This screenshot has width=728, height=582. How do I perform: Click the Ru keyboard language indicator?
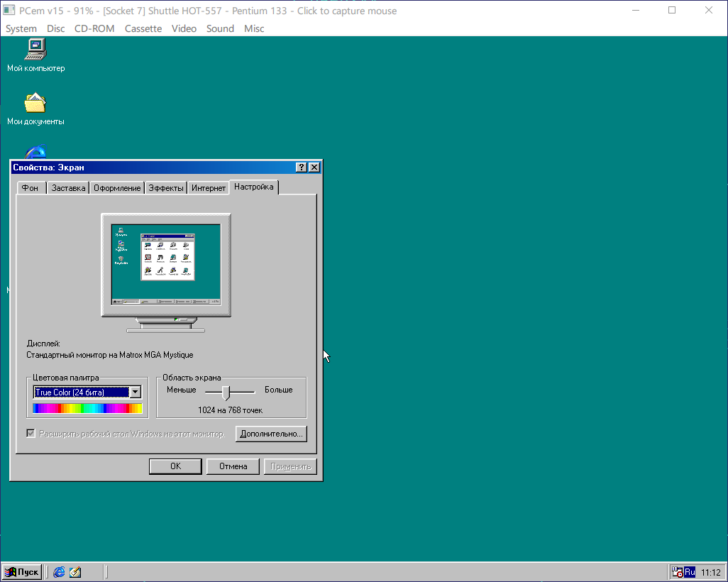[x=690, y=572]
